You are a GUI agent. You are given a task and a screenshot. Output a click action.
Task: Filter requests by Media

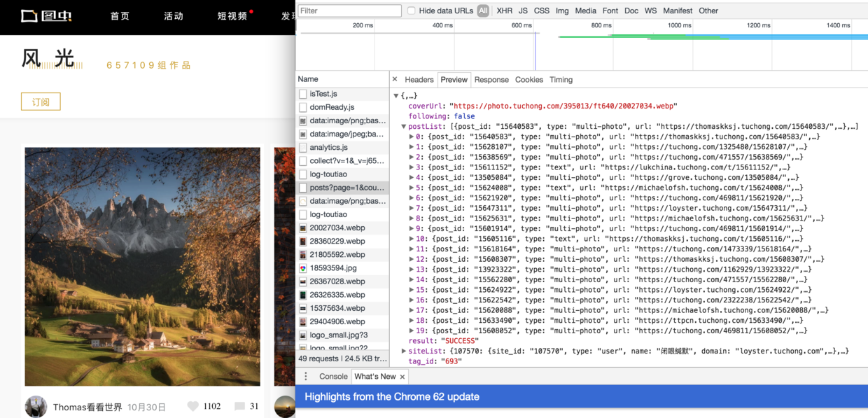[x=586, y=11]
